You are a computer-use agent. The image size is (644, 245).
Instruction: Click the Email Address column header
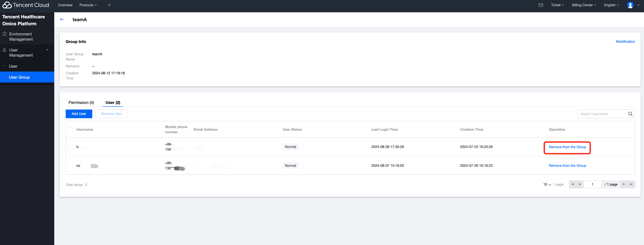point(206,129)
